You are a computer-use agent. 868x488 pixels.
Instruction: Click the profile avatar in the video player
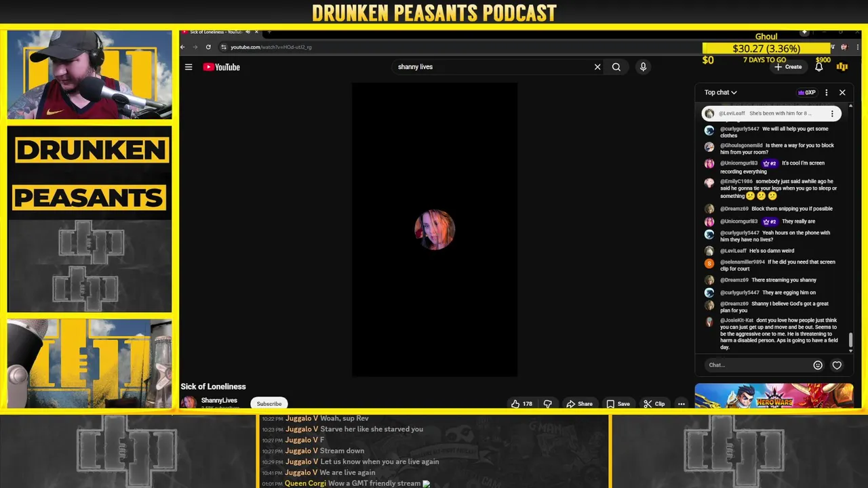[x=435, y=230]
